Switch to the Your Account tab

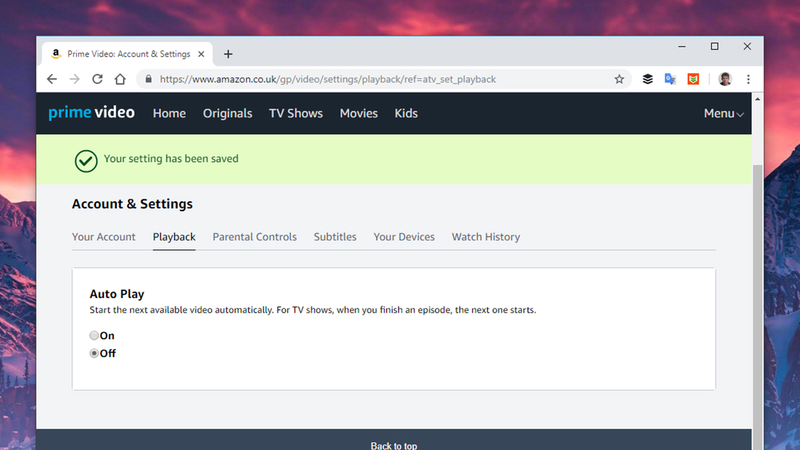[104, 237]
